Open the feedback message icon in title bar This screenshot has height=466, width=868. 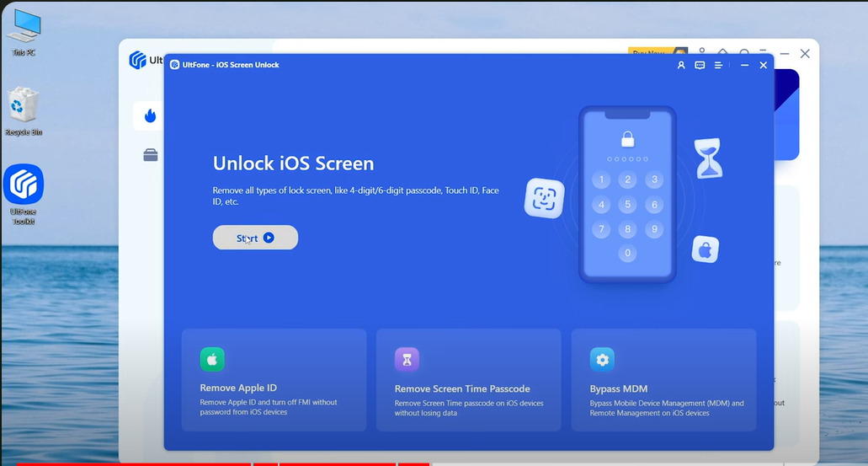pos(700,66)
